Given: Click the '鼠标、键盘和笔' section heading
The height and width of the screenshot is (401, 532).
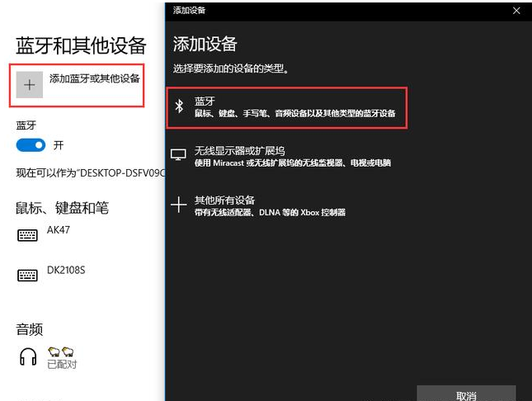Looking at the screenshot, I should (62, 208).
